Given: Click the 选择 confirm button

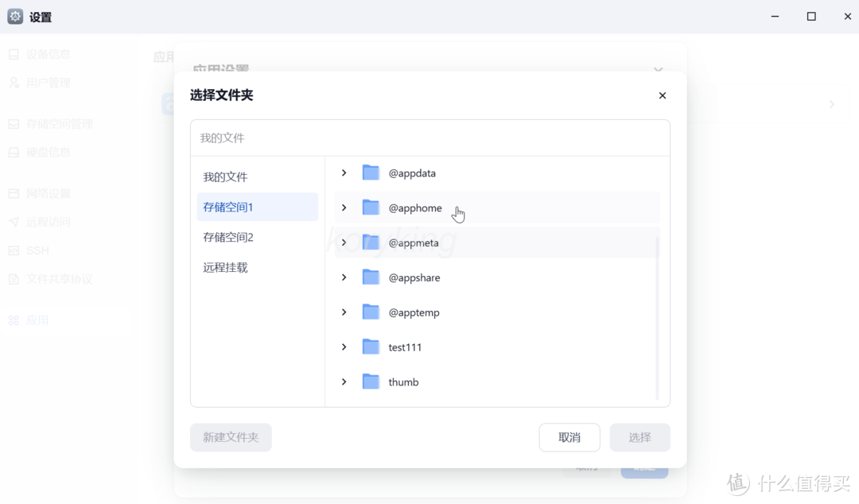Looking at the screenshot, I should point(639,437).
